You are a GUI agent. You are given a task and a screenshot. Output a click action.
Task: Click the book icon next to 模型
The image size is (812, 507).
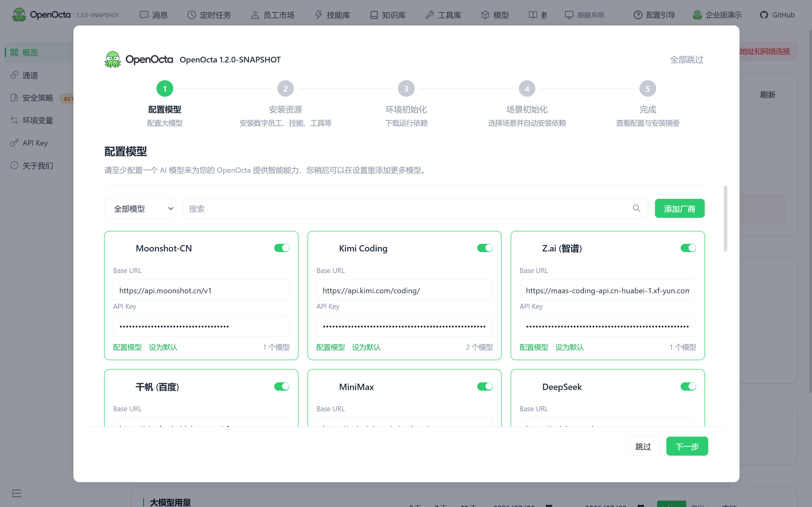click(x=533, y=15)
